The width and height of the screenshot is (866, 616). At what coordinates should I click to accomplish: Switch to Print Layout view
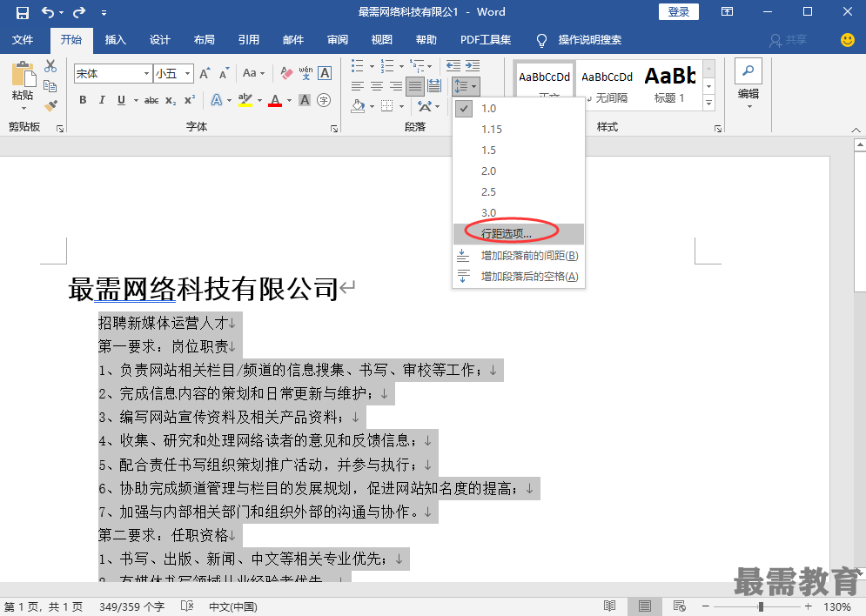click(645, 606)
